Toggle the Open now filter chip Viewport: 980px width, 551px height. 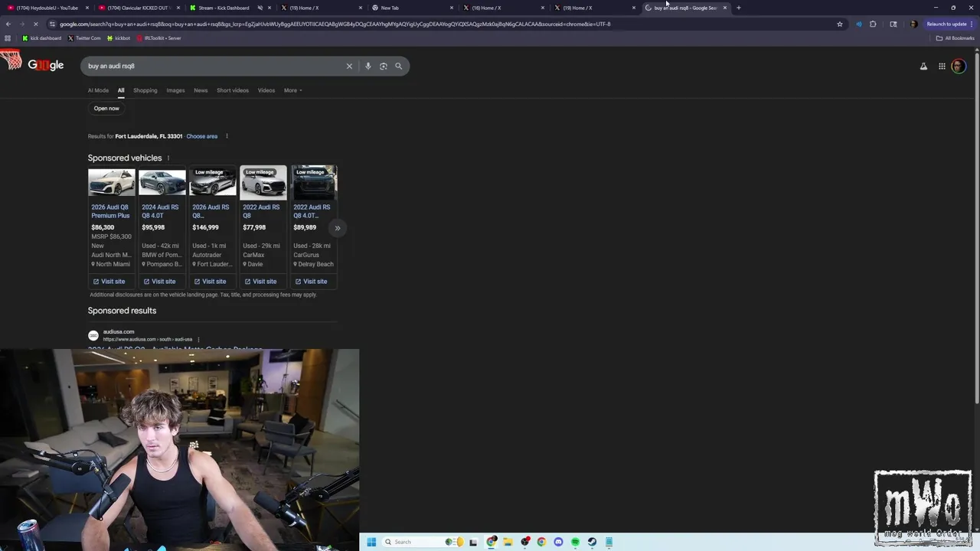(106, 109)
